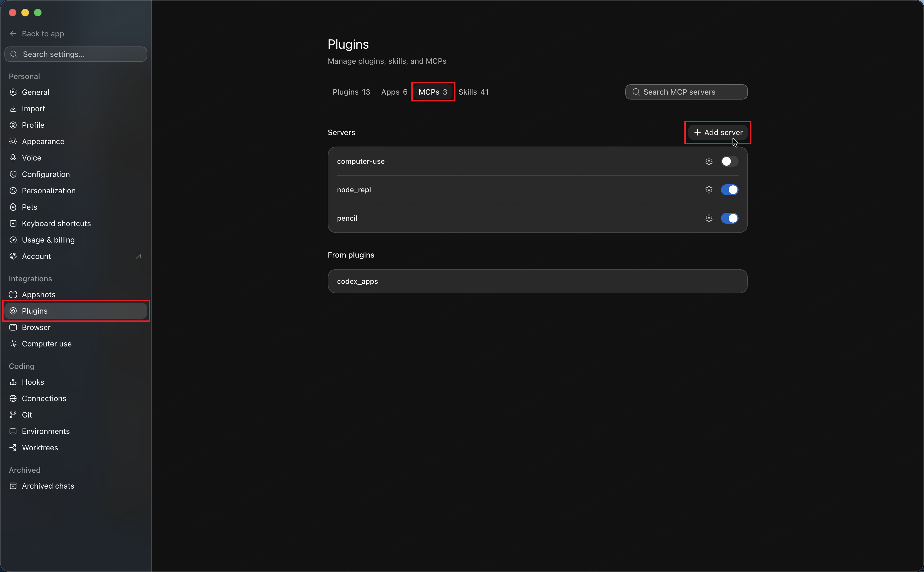Click the Personalization icon in sidebar
Screen dimensions: 924x572
click(x=13, y=191)
